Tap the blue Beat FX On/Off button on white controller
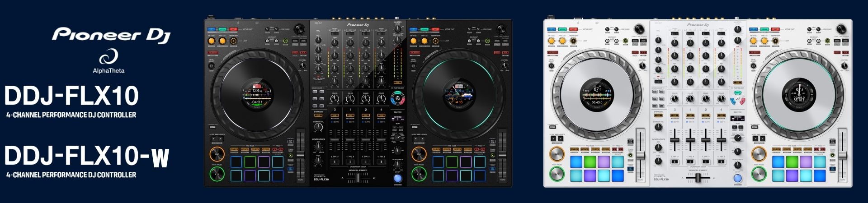The image size is (868, 203). coord(737,178)
